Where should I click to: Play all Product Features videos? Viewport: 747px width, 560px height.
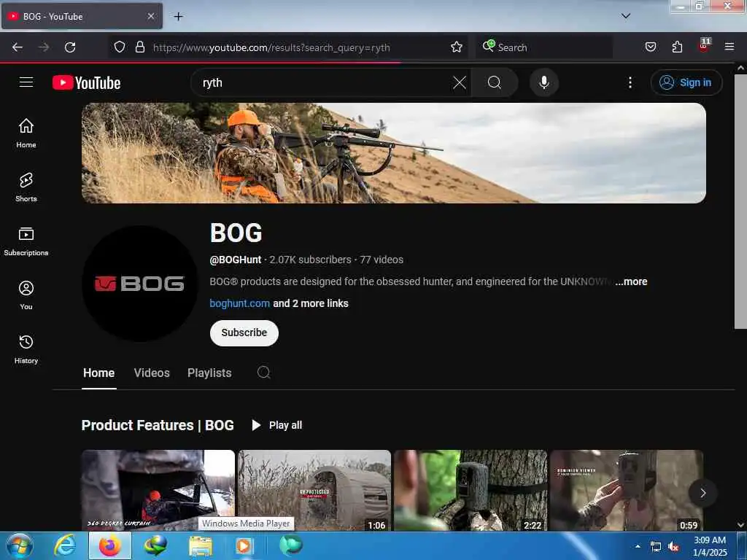point(276,425)
